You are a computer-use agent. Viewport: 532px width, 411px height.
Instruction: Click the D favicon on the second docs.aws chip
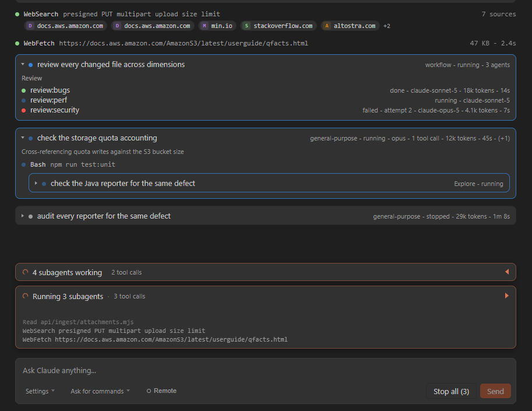tap(117, 26)
